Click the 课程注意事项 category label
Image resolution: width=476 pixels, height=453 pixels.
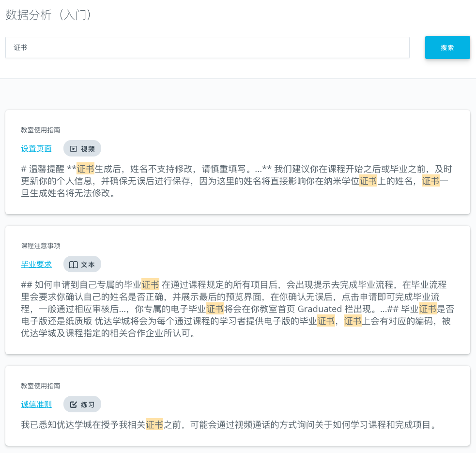tap(41, 246)
